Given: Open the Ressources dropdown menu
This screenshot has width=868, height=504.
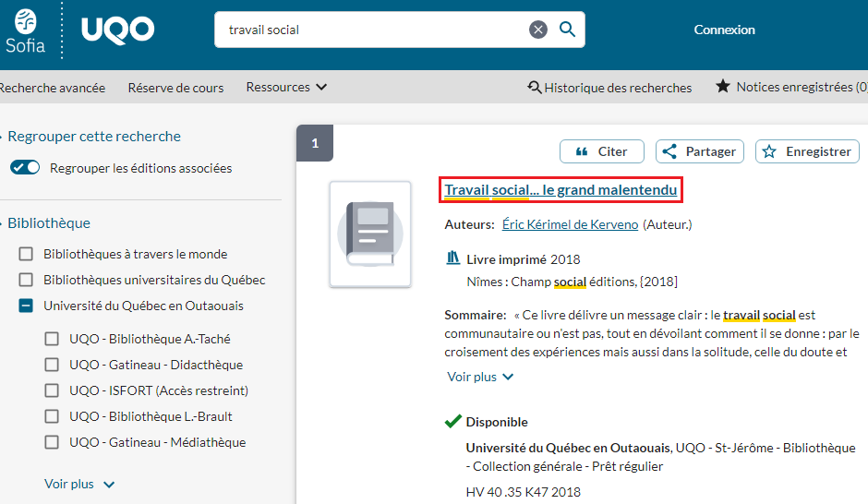Looking at the screenshot, I should pos(286,87).
